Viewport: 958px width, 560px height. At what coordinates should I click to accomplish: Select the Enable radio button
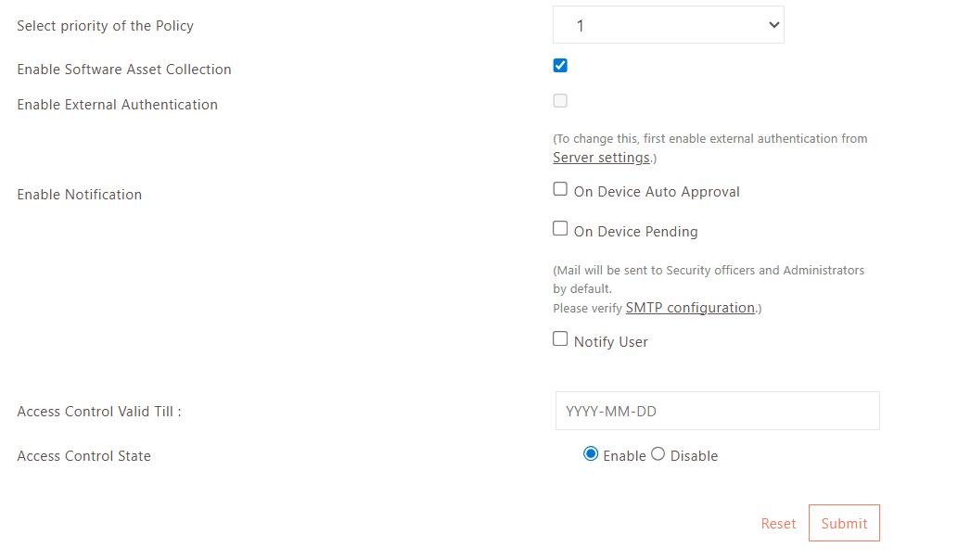click(591, 454)
